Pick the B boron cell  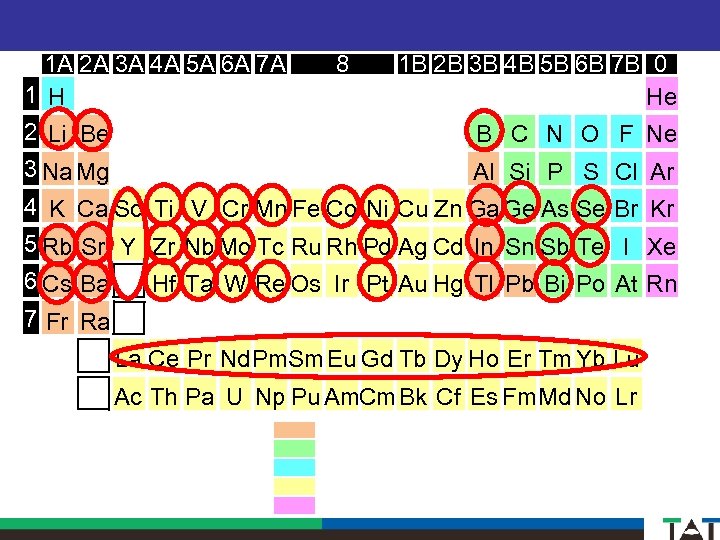pyautogui.click(x=484, y=131)
